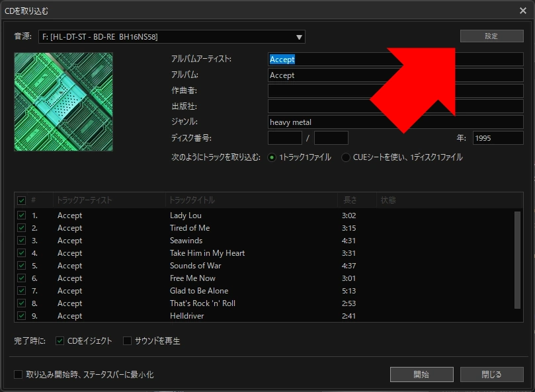Open the audio source drive dropdown
The width and height of the screenshot is (535, 392).
point(298,37)
